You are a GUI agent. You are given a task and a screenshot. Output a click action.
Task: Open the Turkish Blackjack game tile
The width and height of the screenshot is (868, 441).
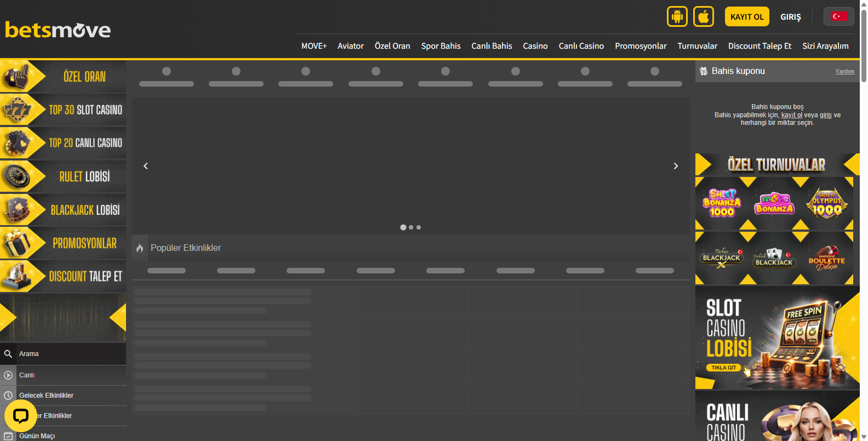pyautogui.click(x=774, y=258)
